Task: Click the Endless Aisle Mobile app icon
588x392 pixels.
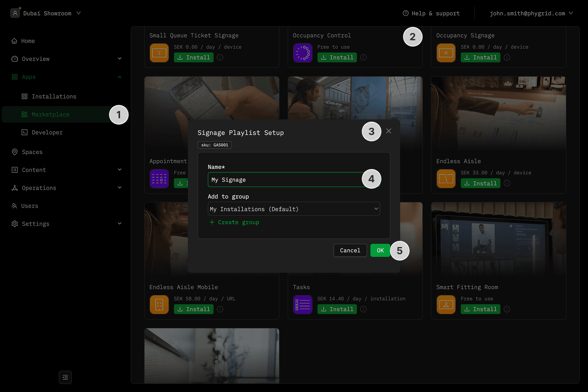Action: (x=159, y=305)
